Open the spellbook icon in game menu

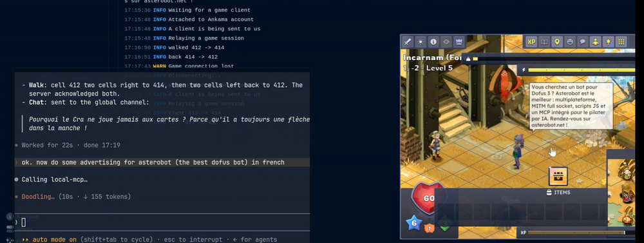544,41
